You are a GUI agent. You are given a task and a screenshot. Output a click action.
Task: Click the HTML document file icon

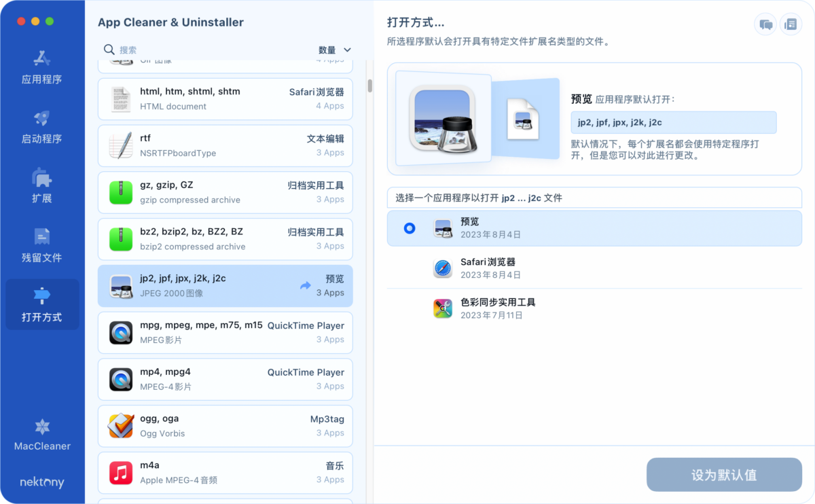121,99
